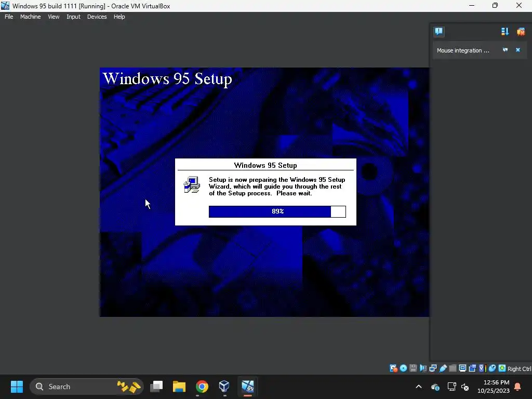Image resolution: width=532 pixels, height=399 pixels.
Task: Click the network tray icon
Action: (x=451, y=387)
